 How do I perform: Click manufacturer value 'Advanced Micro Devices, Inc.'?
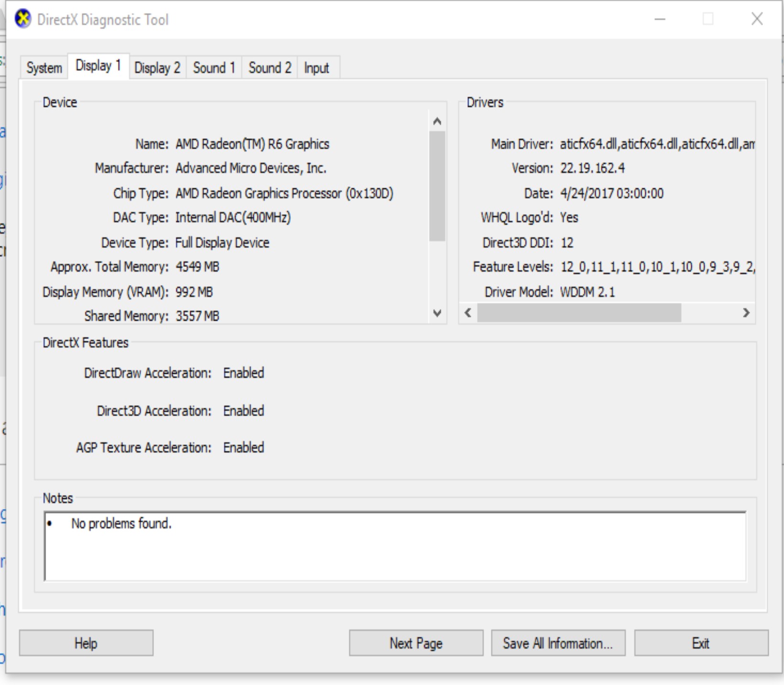tap(251, 168)
